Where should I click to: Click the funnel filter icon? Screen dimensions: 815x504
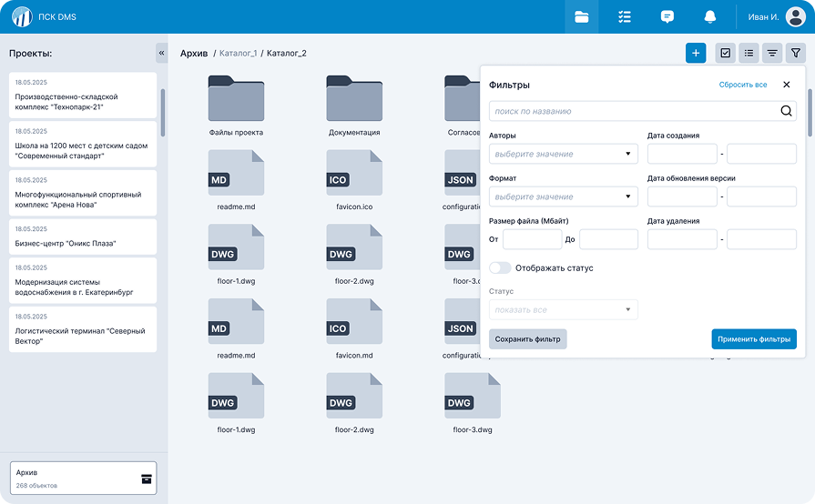click(x=795, y=54)
